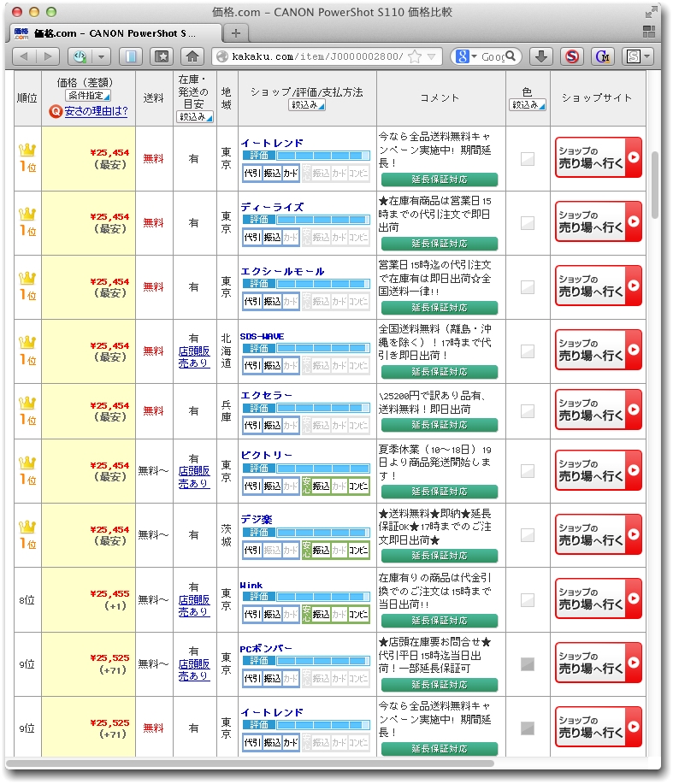Click the reload page globe icon
The image size is (673, 784).
(80, 56)
